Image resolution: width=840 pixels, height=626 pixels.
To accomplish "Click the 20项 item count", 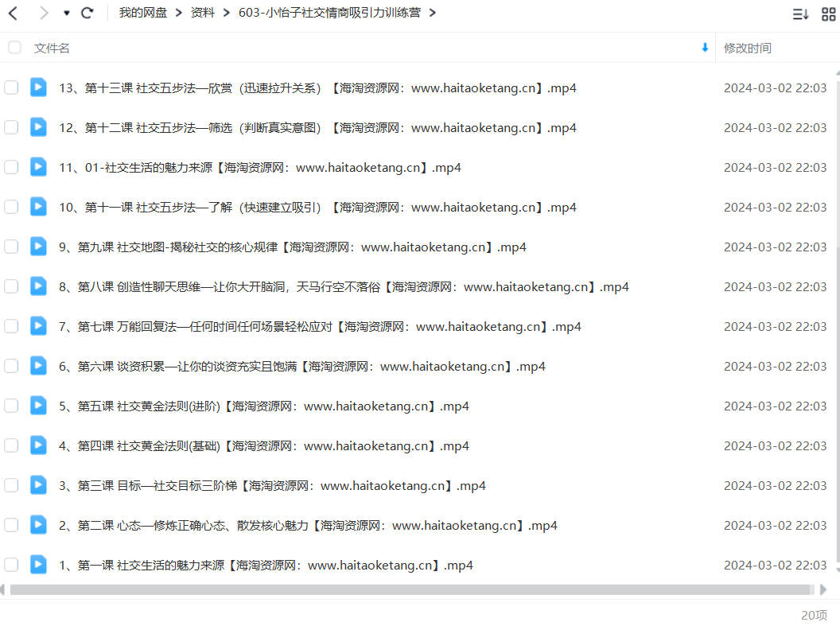I will pos(814,616).
